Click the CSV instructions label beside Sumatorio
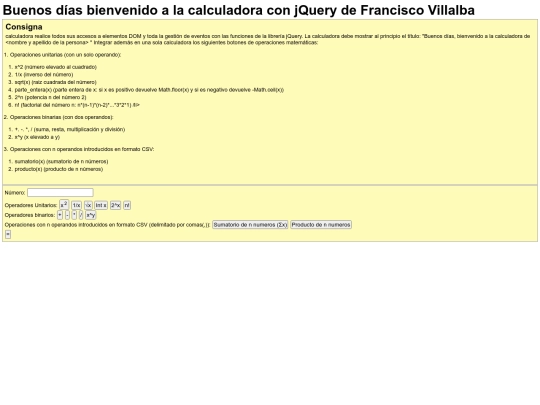Image resolution: width=540 pixels, height=405 pixels. pyautogui.click(x=107, y=225)
